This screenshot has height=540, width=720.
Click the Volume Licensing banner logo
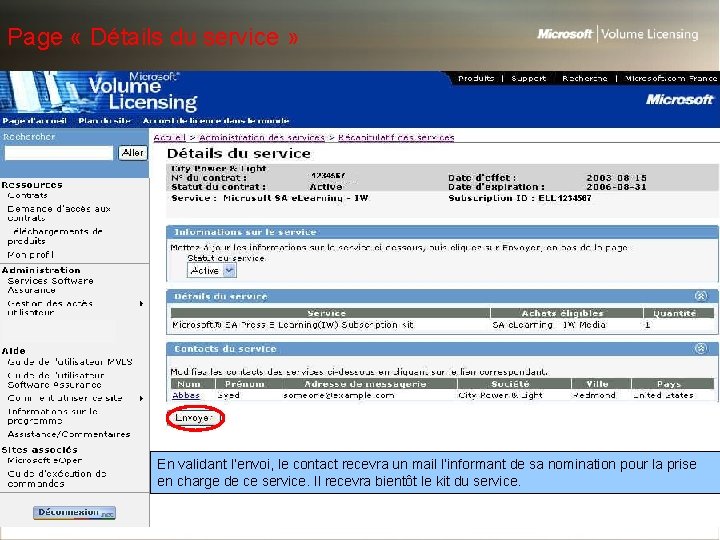143,92
